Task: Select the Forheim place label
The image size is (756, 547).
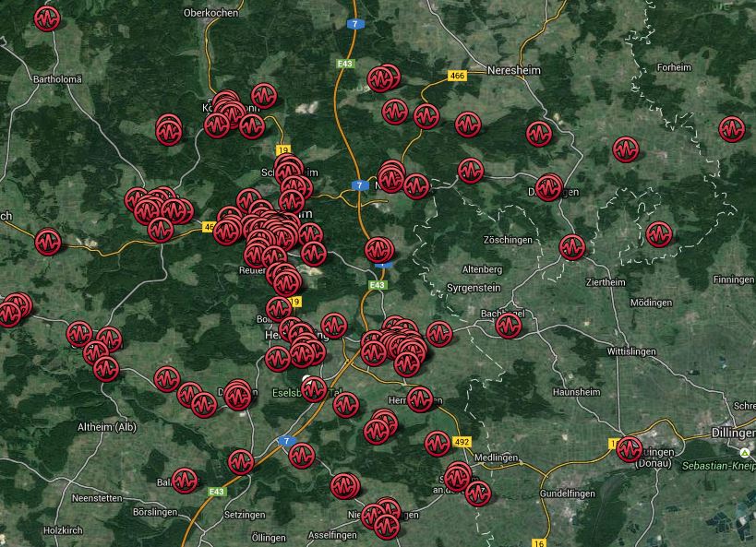Action: coord(674,67)
